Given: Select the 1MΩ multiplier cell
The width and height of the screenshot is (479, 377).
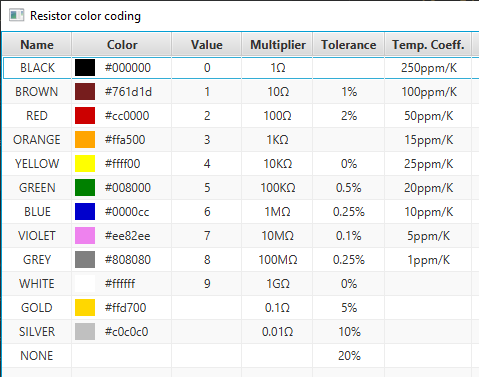Looking at the screenshot, I should 277,212.
